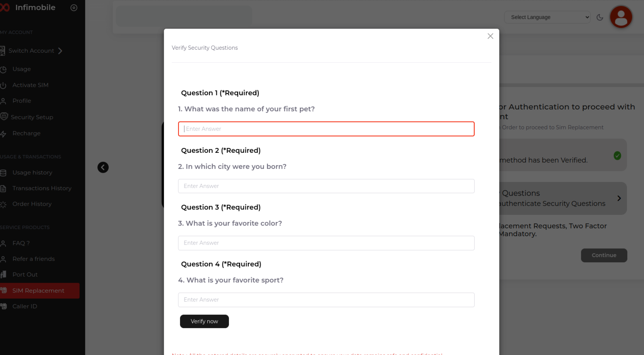The image size is (644, 355).
Task: Open the Order History icon
Action: tap(3, 204)
